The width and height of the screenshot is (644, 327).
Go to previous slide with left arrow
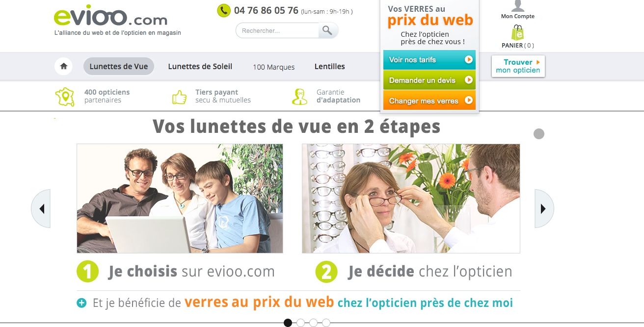(41, 209)
